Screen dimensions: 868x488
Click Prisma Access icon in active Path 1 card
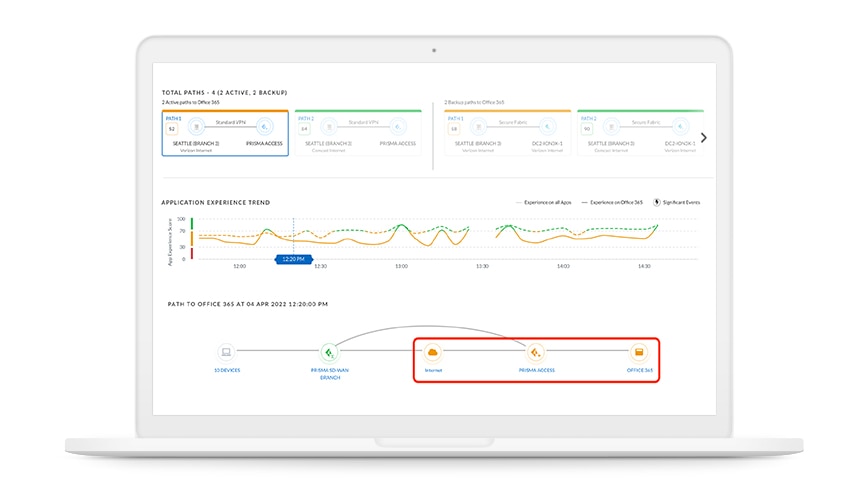264,127
